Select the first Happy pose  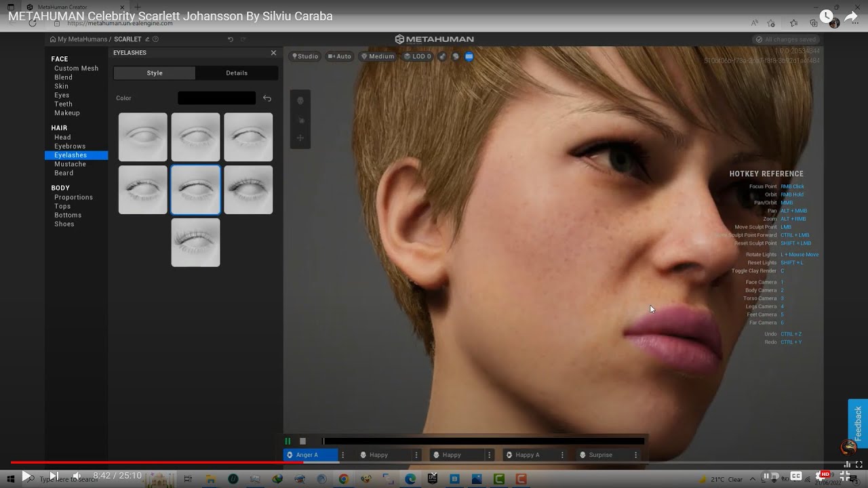384,455
